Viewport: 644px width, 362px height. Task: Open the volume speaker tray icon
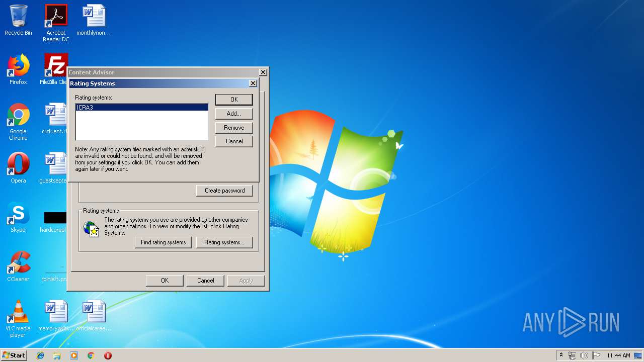coord(584,355)
